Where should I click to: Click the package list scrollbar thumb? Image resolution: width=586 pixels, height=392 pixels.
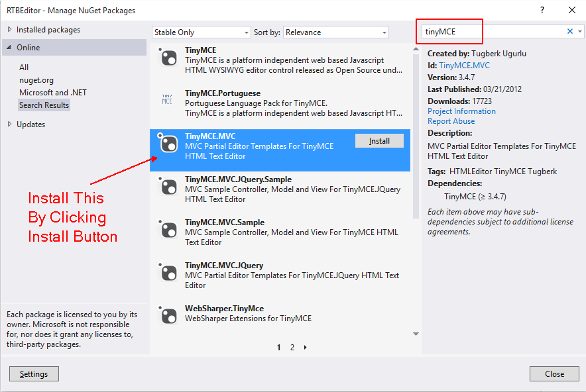click(416, 136)
